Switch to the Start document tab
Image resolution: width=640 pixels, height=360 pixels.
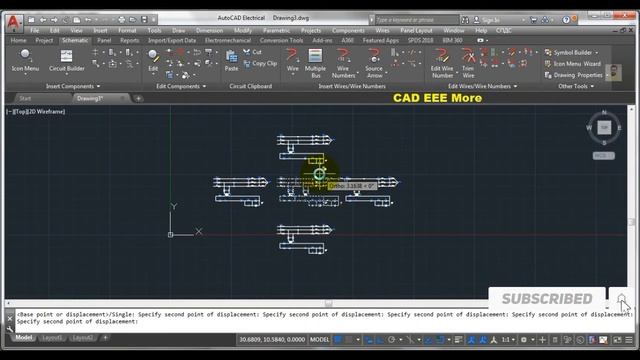pos(25,98)
